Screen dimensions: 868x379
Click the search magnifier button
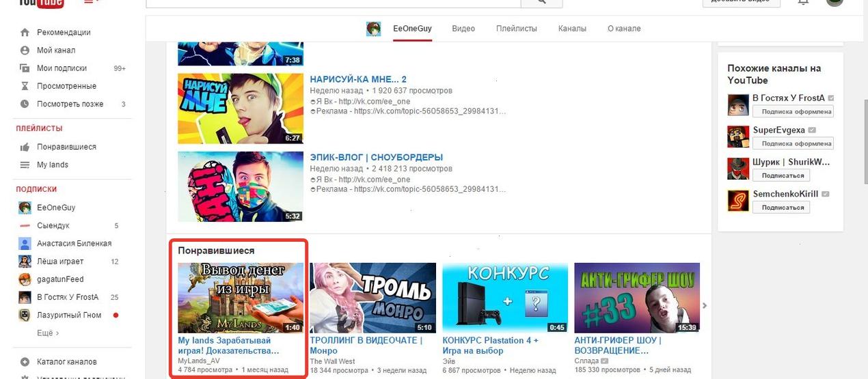coord(541,2)
